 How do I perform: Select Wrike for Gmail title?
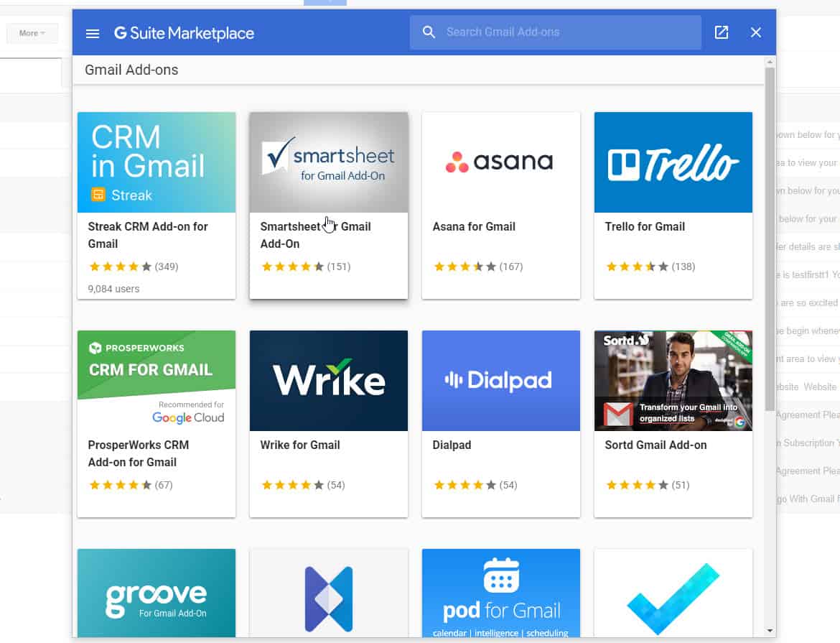[x=300, y=445]
